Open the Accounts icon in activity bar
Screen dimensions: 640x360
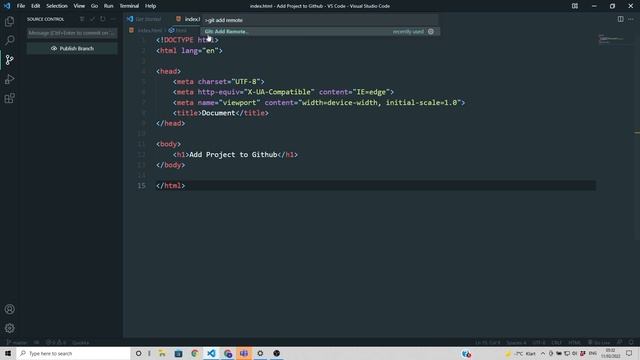[x=9, y=309]
